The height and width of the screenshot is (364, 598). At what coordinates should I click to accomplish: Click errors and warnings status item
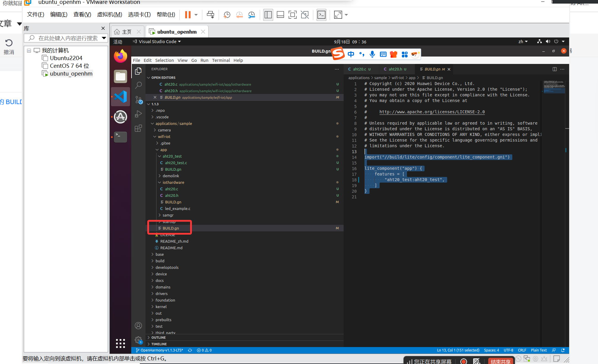(x=204, y=350)
